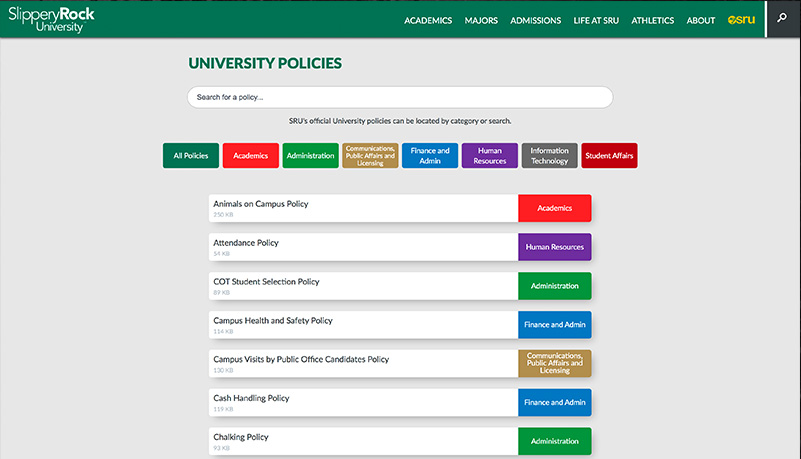Open Life at SRU navigation item
801x459 pixels.
pos(596,20)
